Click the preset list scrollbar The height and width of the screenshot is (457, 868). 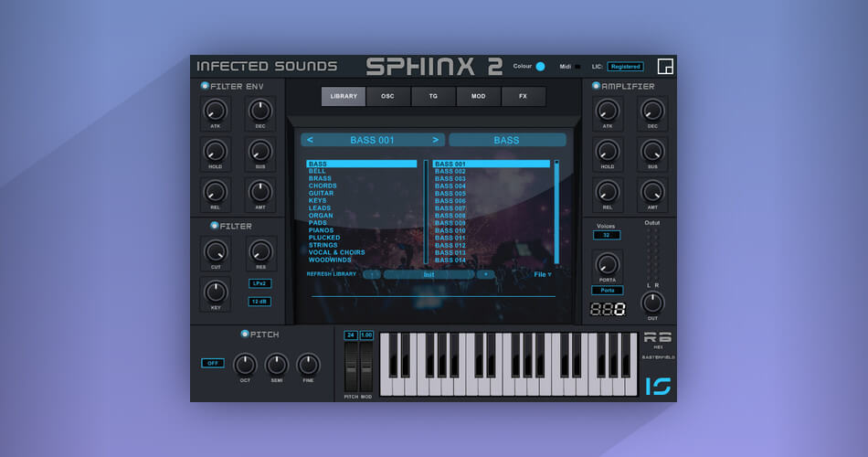click(x=556, y=212)
